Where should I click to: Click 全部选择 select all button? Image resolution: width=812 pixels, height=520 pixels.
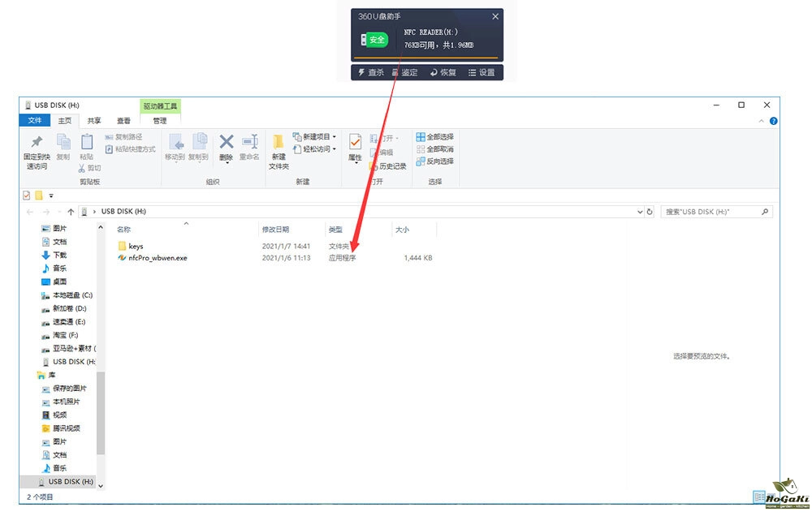(434, 137)
